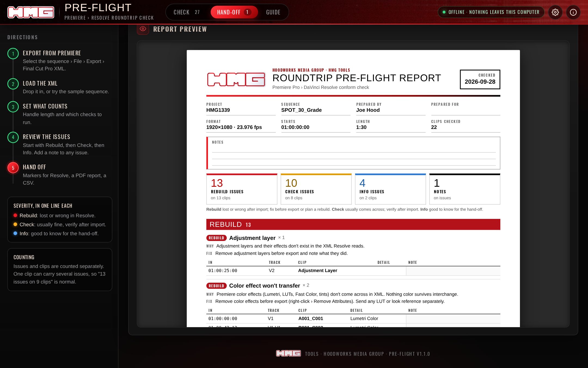This screenshot has height=368, width=588.
Task: Open the Hand-Off tab
Action: click(x=234, y=12)
